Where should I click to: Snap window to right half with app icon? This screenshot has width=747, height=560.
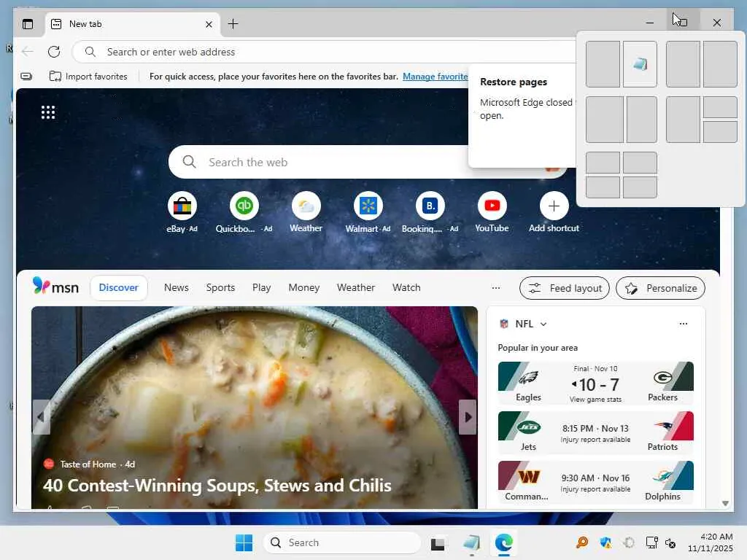(x=640, y=64)
